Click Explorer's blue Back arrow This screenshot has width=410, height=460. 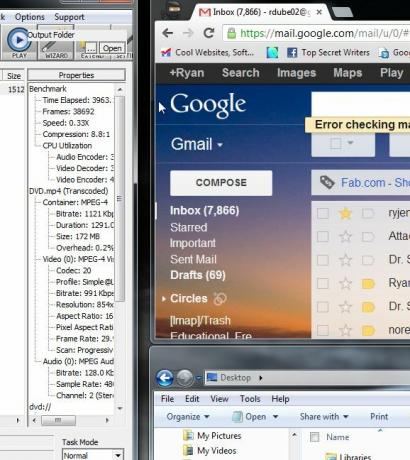[165, 378]
